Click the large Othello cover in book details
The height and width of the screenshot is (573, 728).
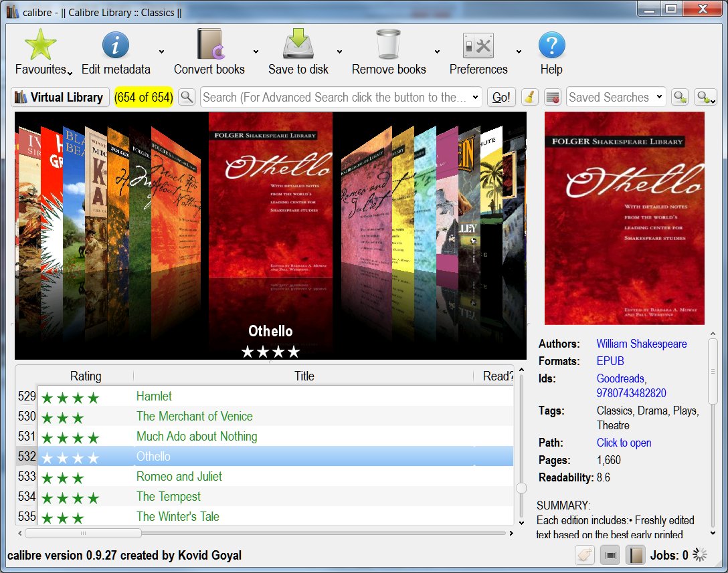coord(624,218)
